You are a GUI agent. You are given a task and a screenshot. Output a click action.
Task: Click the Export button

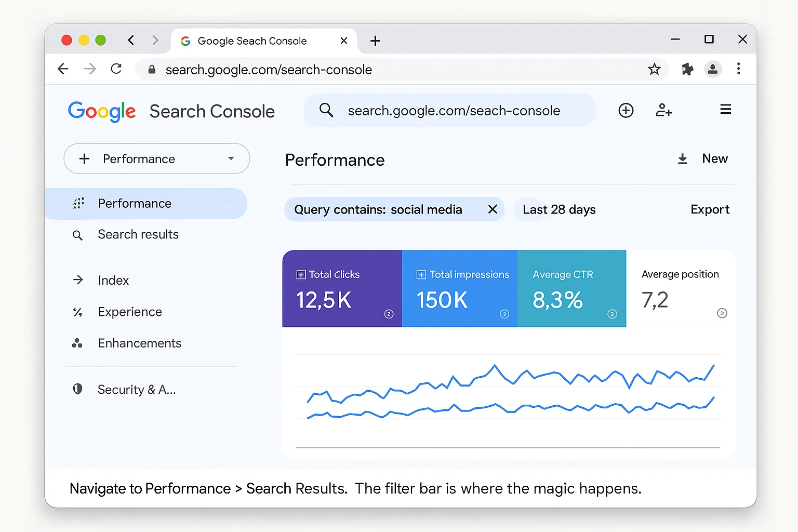(710, 209)
